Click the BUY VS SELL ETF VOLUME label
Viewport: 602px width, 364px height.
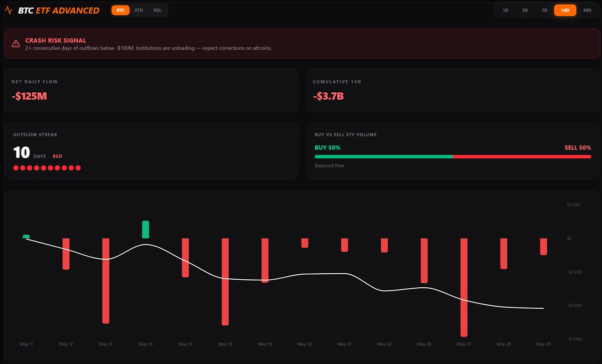pos(346,134)
